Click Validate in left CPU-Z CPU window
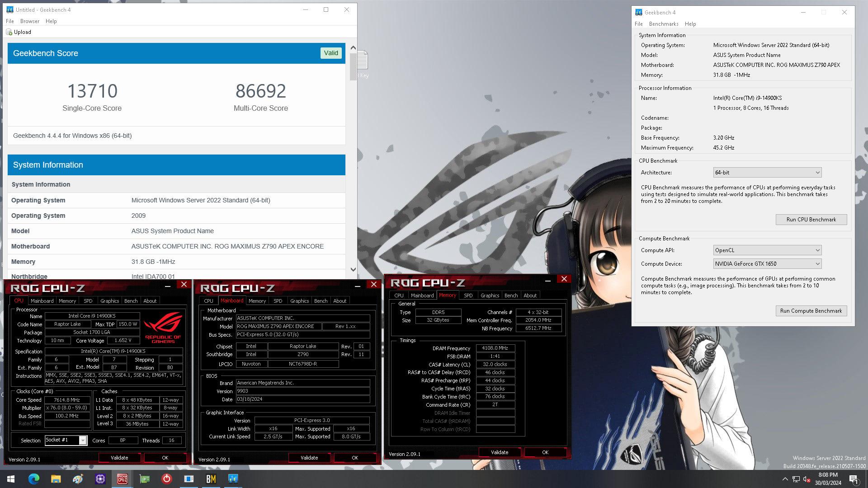Image resolution: width=868 pixels, height=488 pixels. (x=119, y=458)
